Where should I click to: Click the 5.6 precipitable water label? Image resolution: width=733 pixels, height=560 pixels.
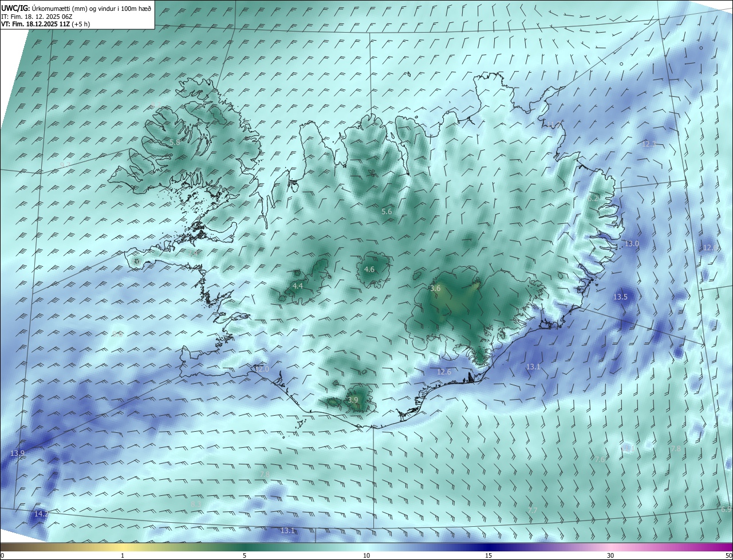point(387,211)
